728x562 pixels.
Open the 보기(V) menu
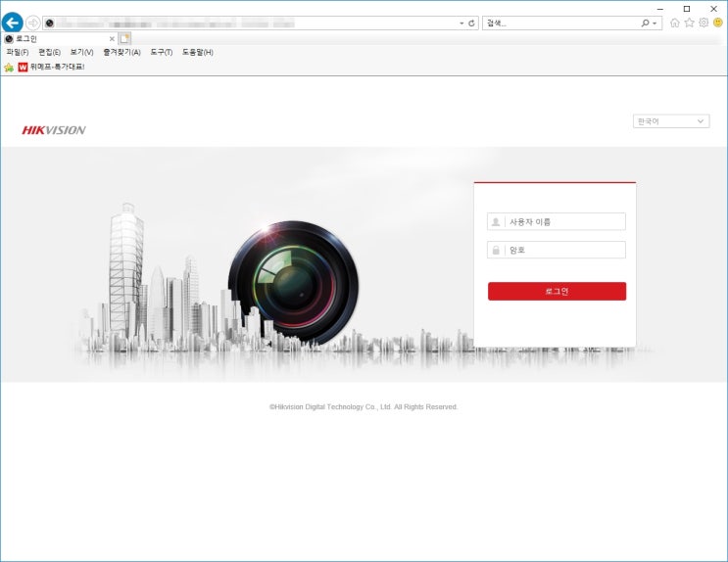point(81,52)
